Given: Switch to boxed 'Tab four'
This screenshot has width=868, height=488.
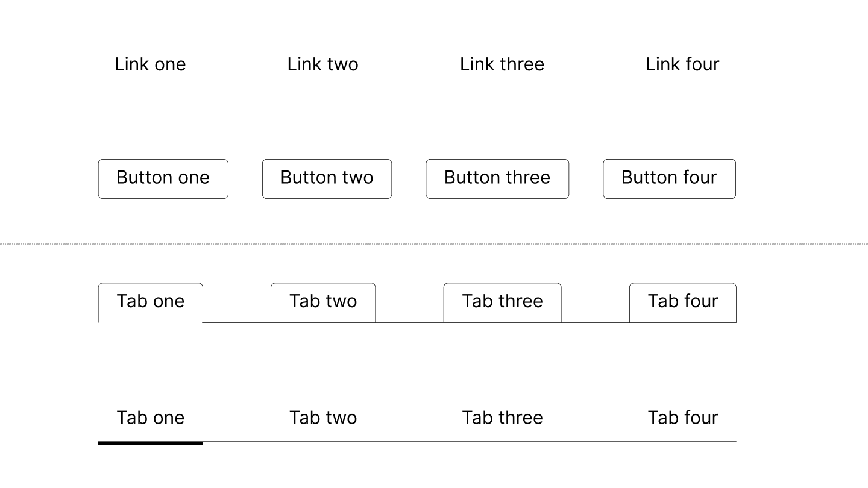Looking at the screenshot, I should pyautogui.click(x=682, y=302).
